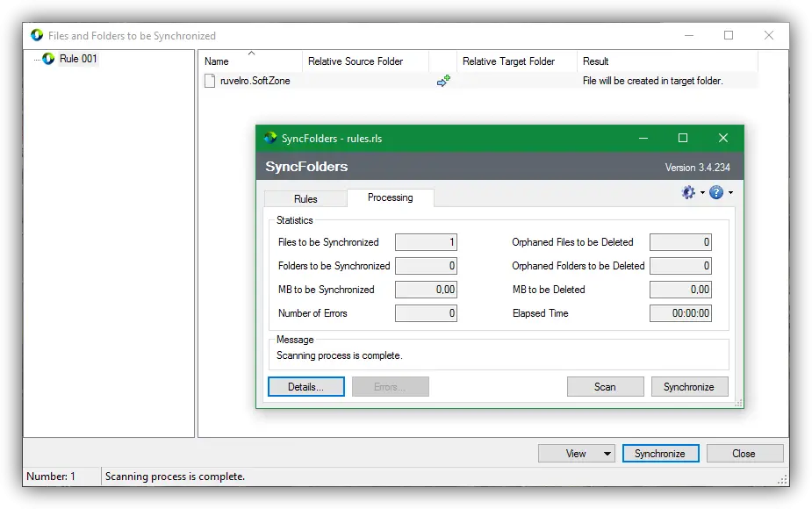The width and height of the screenshot is (812, 509).
Task: Expand the dropdown arrow beside the gear icon
Action: (702, 192)
